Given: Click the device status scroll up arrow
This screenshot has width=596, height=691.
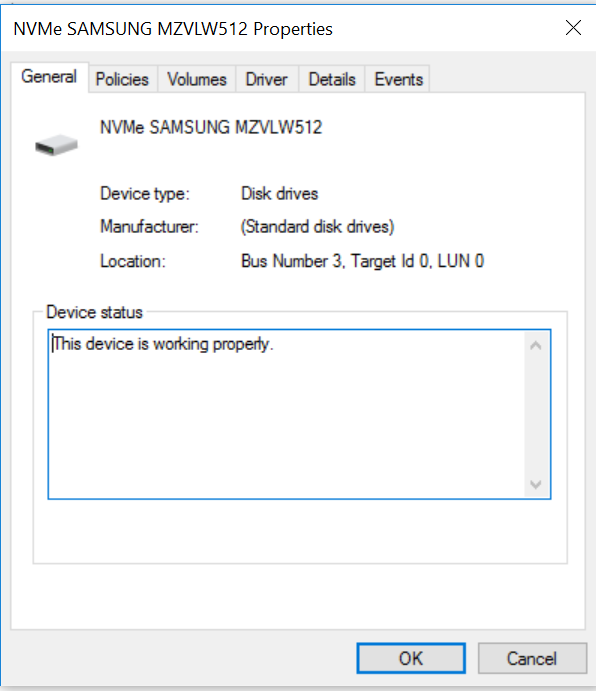Looking at the screenshot, I should tap(536, 346).
